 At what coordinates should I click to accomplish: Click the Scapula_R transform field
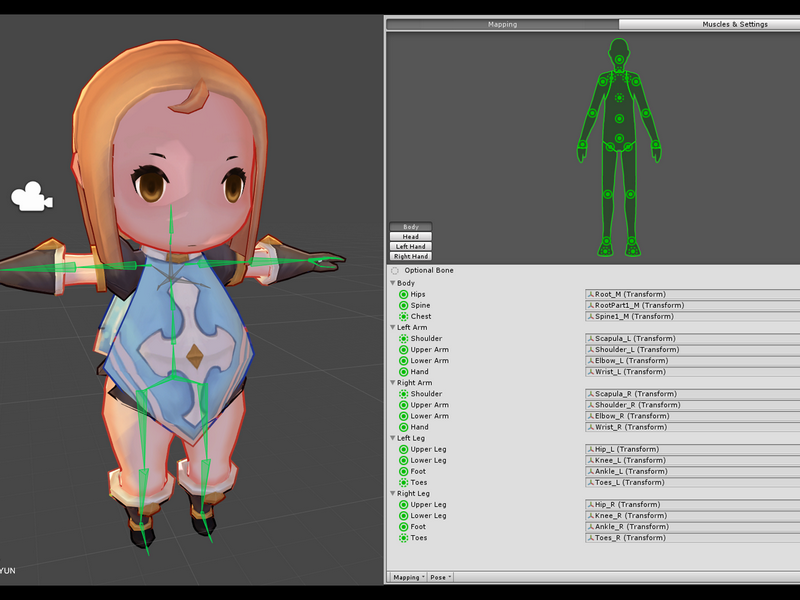[x=692, y=394]
